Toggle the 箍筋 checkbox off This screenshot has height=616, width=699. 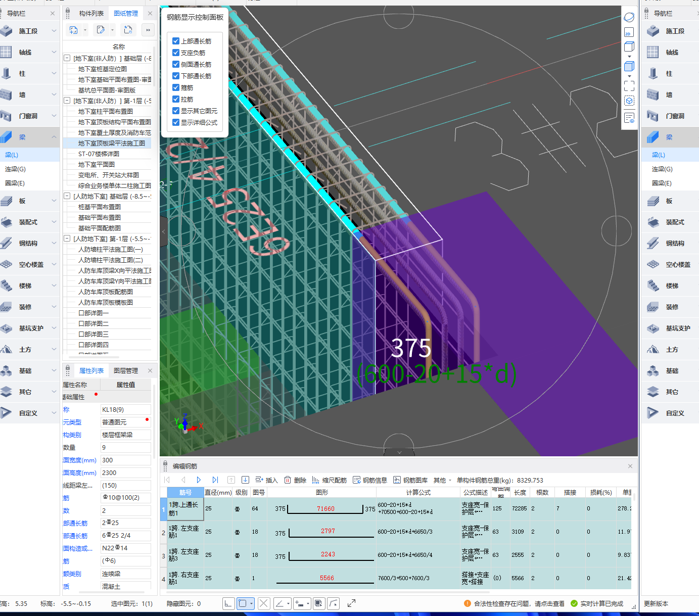click(x=176, y=87)
